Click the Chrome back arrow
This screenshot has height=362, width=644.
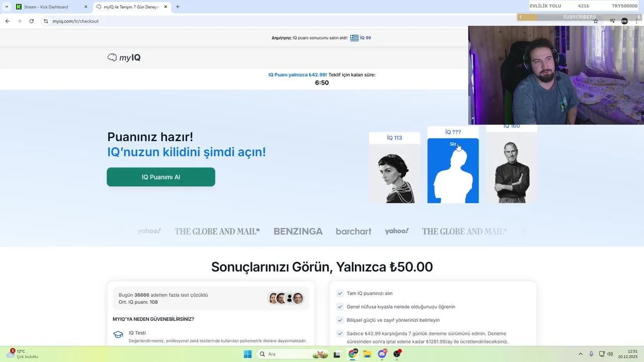(7, 21)
